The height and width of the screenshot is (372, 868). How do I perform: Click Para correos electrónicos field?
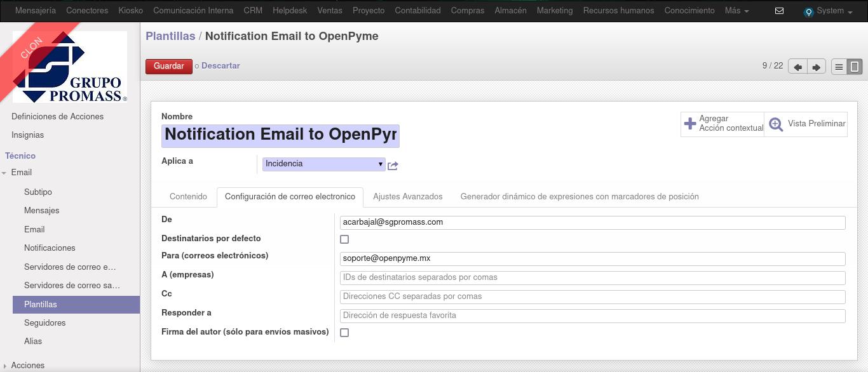click(x=593, y=258)
